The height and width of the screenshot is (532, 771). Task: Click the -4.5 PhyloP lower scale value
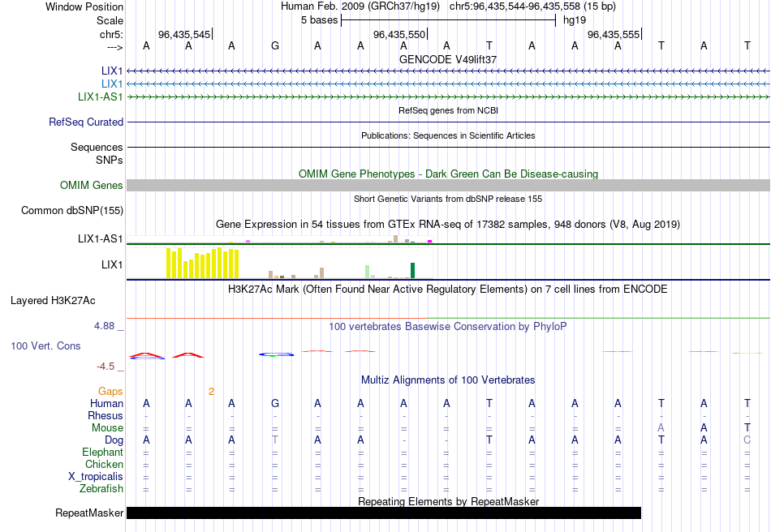coord(106,367)
